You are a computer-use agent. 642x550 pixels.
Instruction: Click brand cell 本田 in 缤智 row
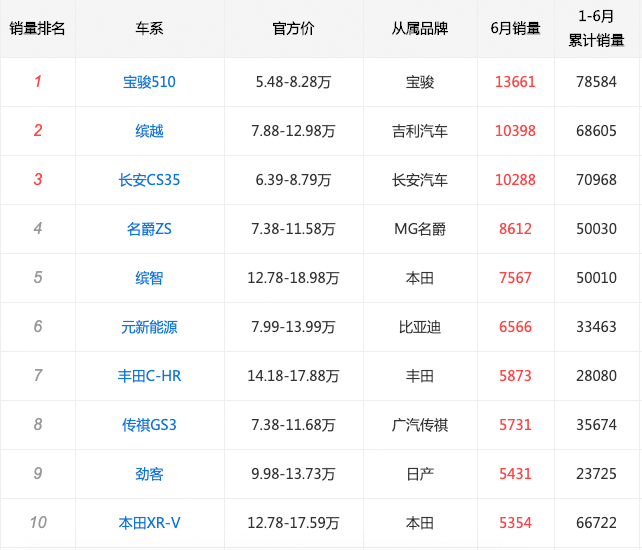(x=420, y=278)
